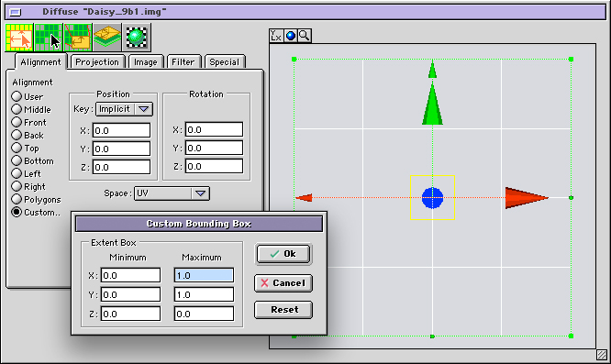Switch to the Alignment tab
This screenshot has width=611, height=364.
pos(40,62)
